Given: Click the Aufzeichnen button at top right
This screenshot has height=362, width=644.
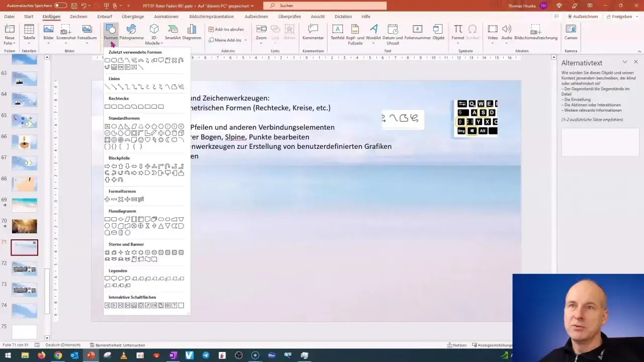Looking at the screenshot, I should 583,17.
